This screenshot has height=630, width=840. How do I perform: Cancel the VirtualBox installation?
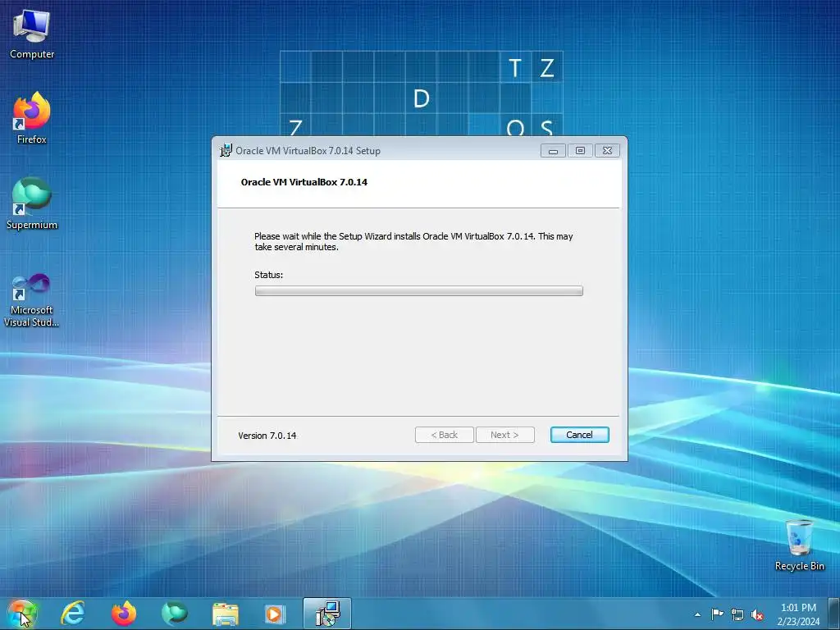point(580,435)
